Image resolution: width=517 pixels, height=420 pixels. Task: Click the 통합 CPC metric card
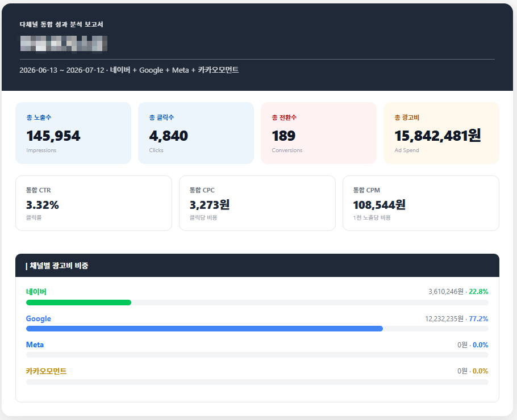[x=257, y=203]
